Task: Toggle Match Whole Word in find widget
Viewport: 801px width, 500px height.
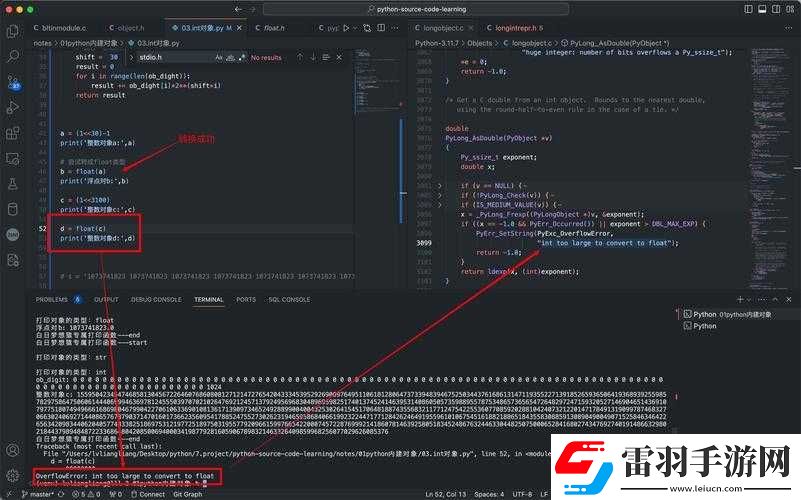Action: click(x=230, y=58)
